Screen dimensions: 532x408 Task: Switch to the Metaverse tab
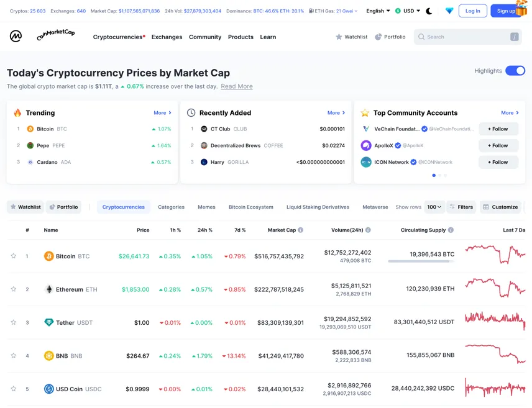[x=375, y=207]
